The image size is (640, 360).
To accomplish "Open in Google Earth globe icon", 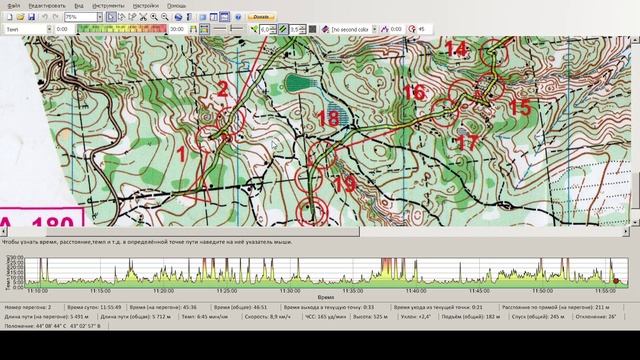I will 178,17.
